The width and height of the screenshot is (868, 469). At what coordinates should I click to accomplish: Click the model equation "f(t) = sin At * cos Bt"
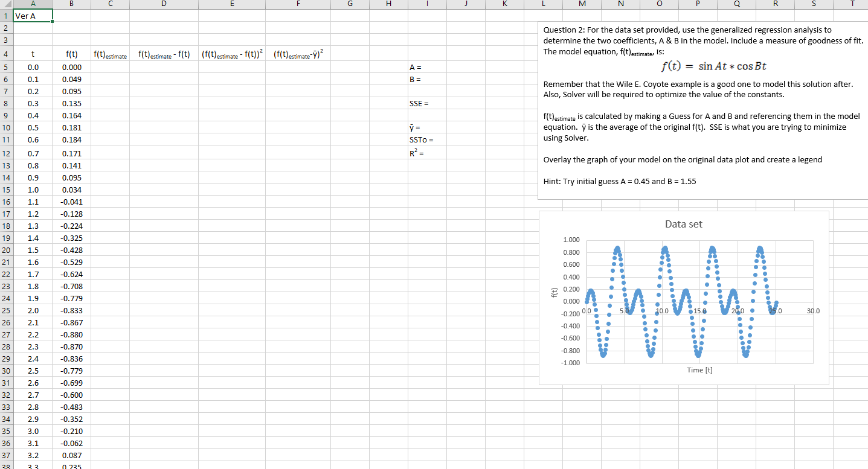(714, 66)
